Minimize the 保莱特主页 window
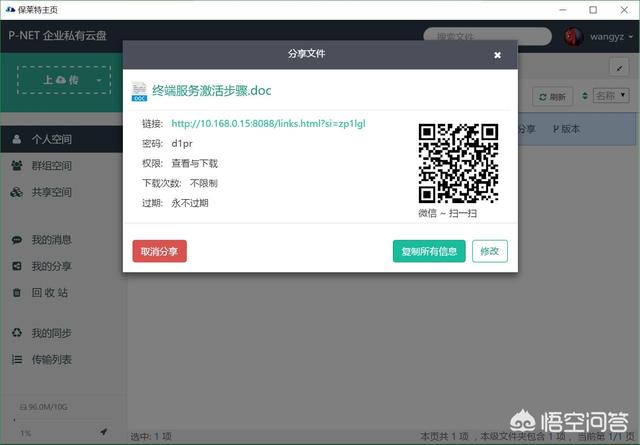 click(x=562, y=10)
